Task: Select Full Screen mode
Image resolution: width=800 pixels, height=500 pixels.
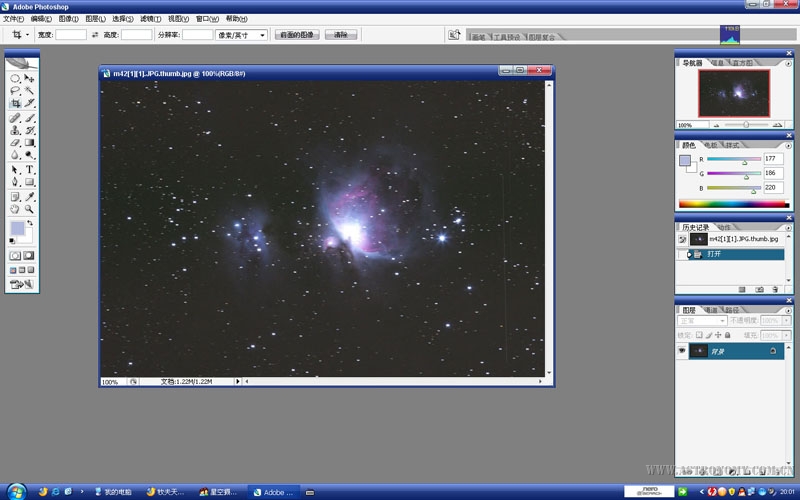Action: pos(31,270)
